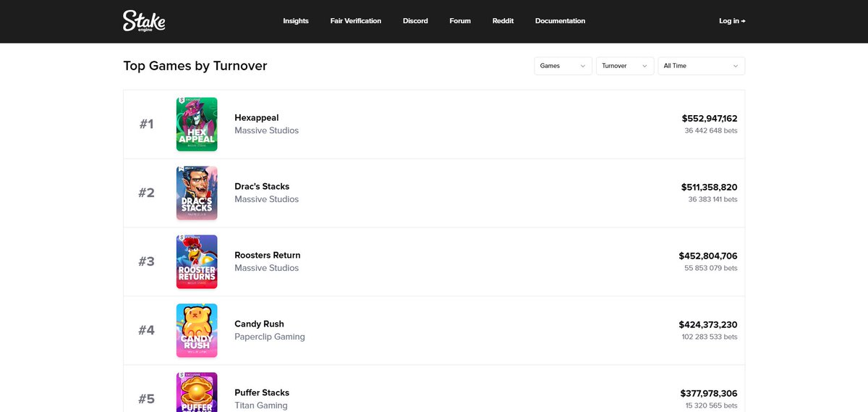Open the Documentation page
Screen dimensions: 868x412
click(x=560, y=21)
